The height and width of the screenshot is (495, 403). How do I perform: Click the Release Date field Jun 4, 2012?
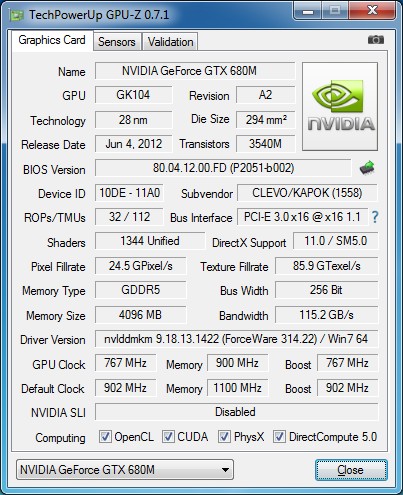click(134, 144)
